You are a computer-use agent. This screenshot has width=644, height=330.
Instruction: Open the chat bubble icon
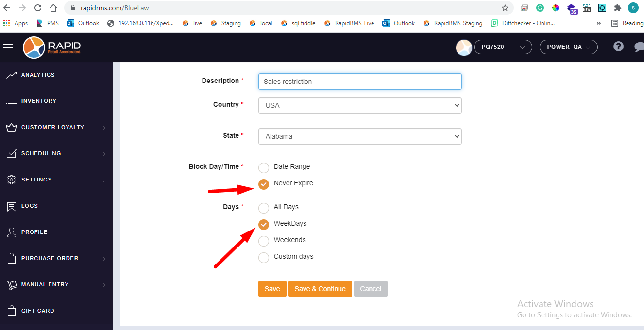tap(639, 47)
